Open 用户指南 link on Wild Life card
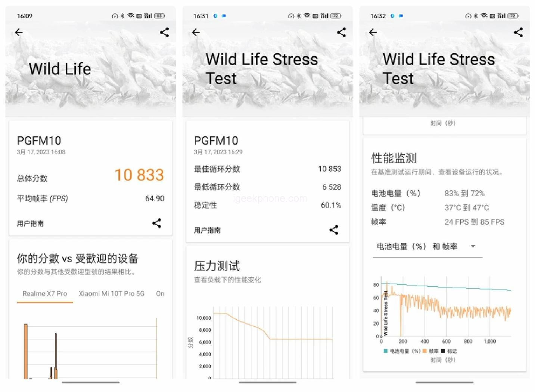 [x=30, y=223]
